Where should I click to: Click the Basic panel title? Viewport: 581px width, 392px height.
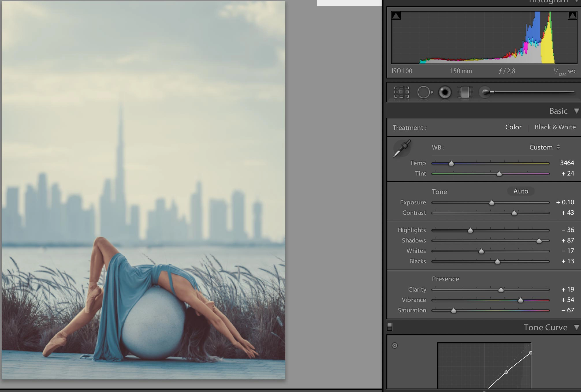pos(558,111)
